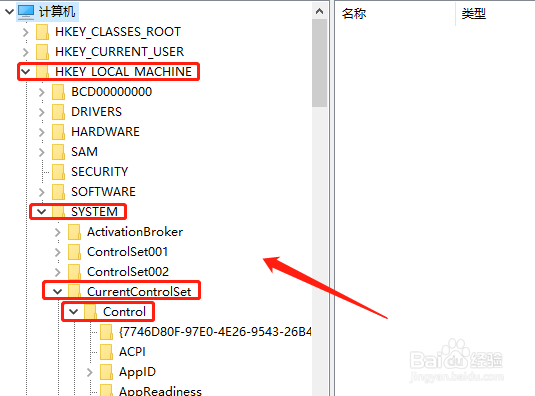
Task: Click the {7746D80F-97E0... folder icon
Action: [106, 332]
